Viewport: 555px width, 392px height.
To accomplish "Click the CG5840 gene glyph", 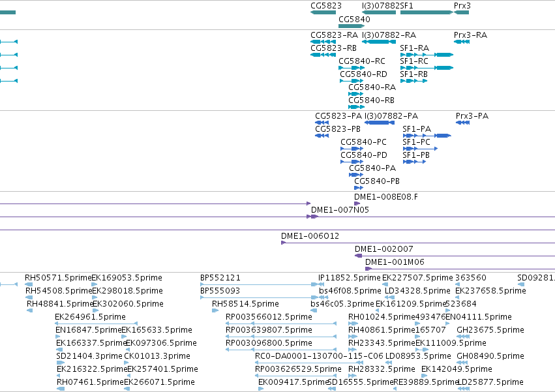I will click(x=352, y=26).
